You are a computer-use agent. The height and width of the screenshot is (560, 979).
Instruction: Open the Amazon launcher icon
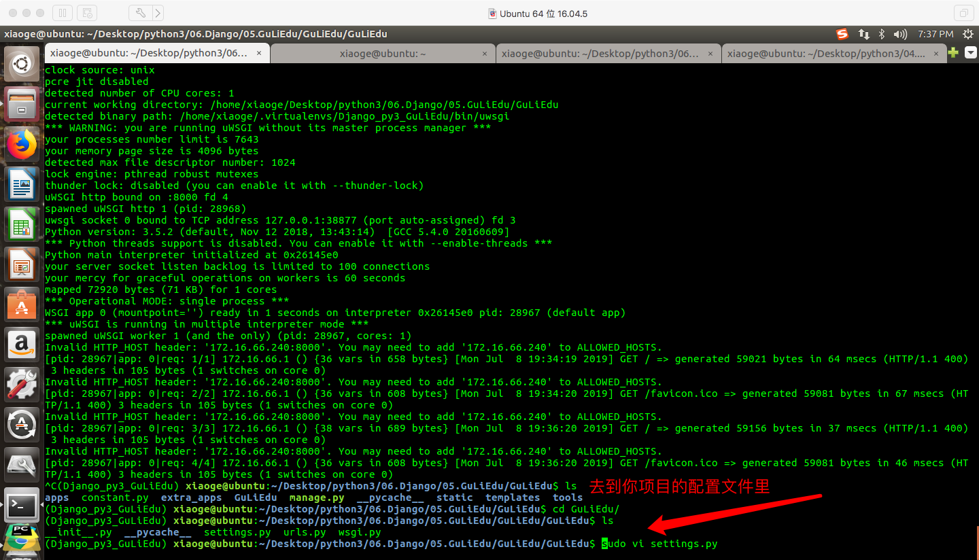pyautogui.click(x=22, y=345)
